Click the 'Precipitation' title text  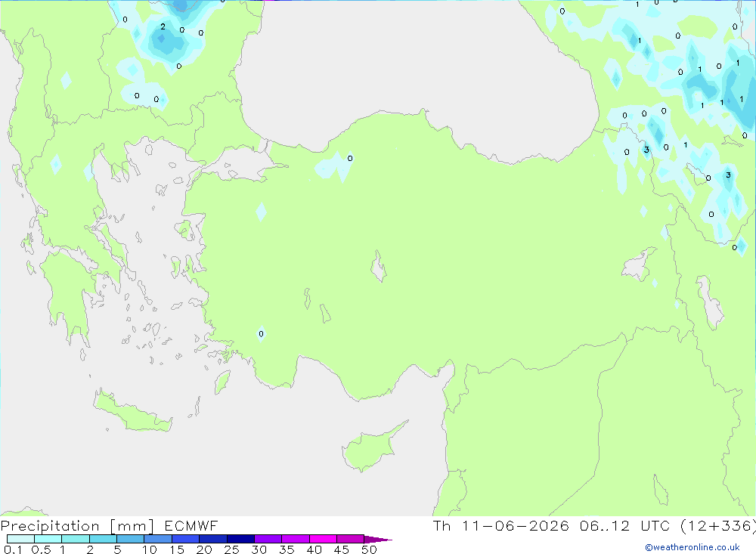pyautogui.click(x=50, y=526)
